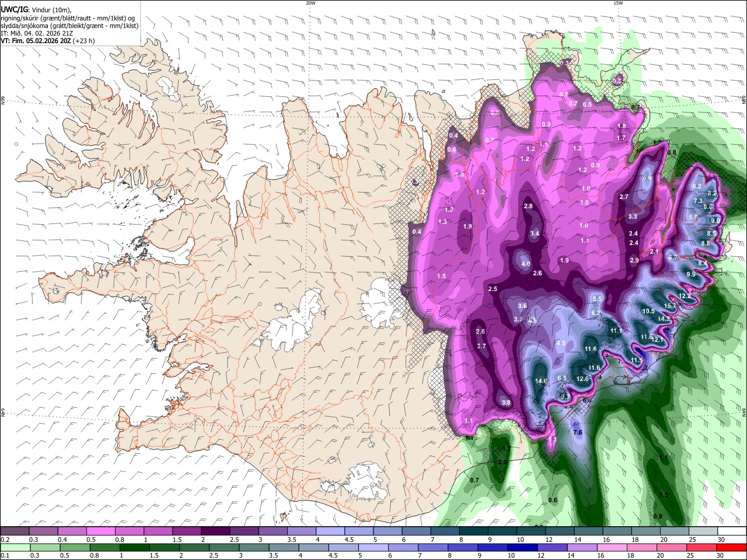Viewport: 747px width, 560px height.
Task: Click the 20W longitude label
Action: pos(310,3)
